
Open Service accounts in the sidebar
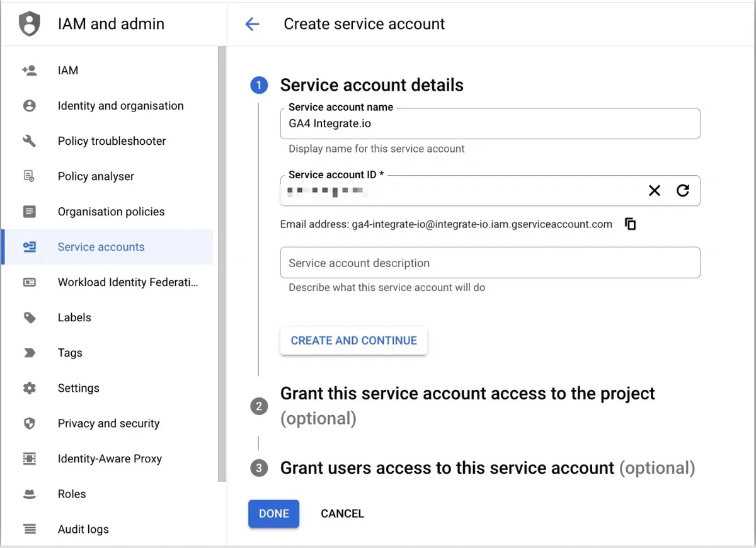[x=101, y=247]
